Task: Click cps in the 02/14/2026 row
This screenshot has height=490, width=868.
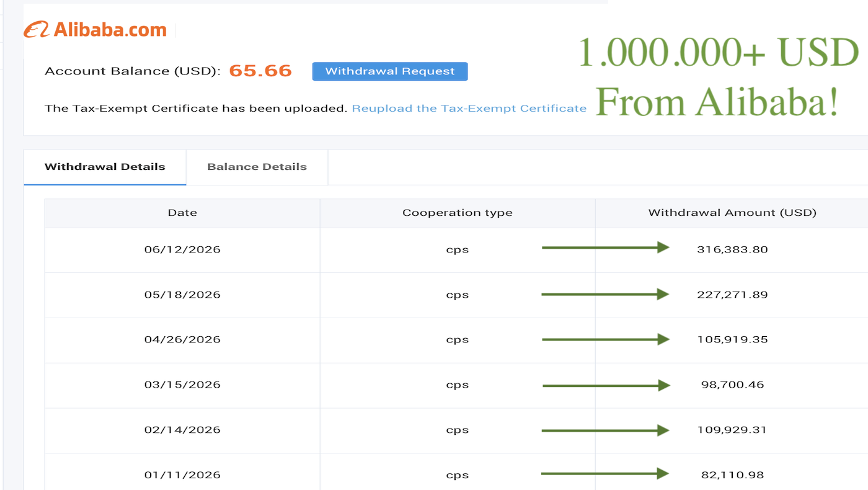Action: click(458, 430)
